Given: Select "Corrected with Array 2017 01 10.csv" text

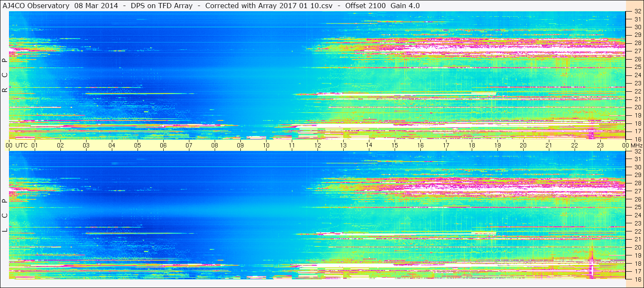Looking at the screenshot, I should point(269,6).
